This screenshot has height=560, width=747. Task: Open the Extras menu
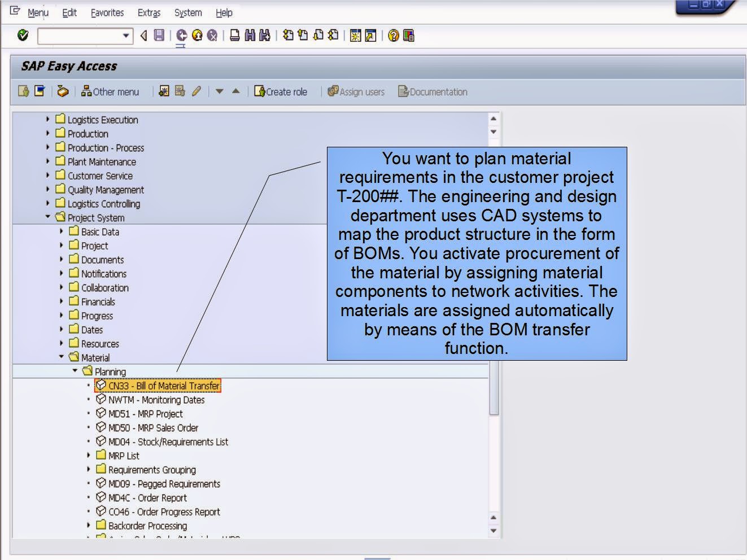pos(148,12)
